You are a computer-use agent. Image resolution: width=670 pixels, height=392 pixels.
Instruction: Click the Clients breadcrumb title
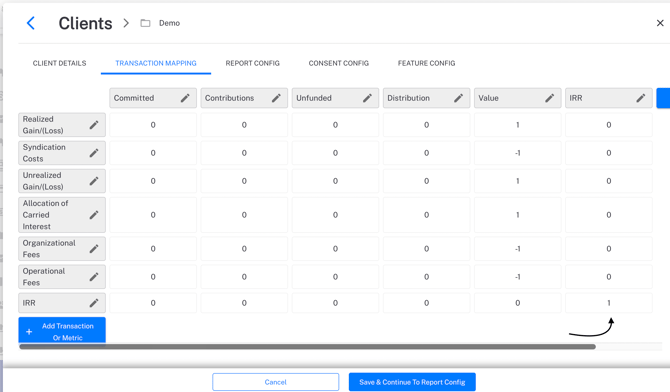[85, 24]
